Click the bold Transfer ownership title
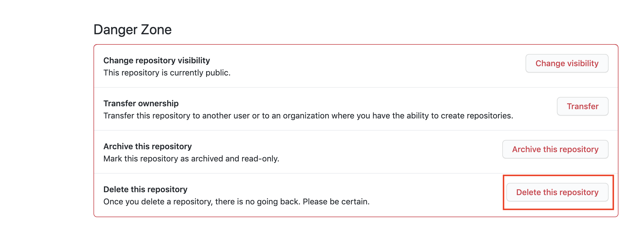The width and height of the screenshot is (644, 234). [141, 103]
